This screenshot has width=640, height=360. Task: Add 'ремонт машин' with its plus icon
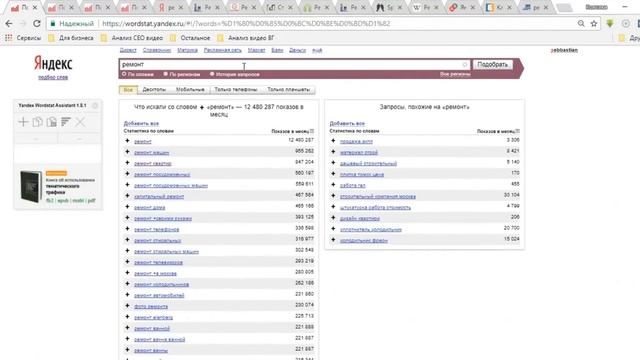pos(127,152)
